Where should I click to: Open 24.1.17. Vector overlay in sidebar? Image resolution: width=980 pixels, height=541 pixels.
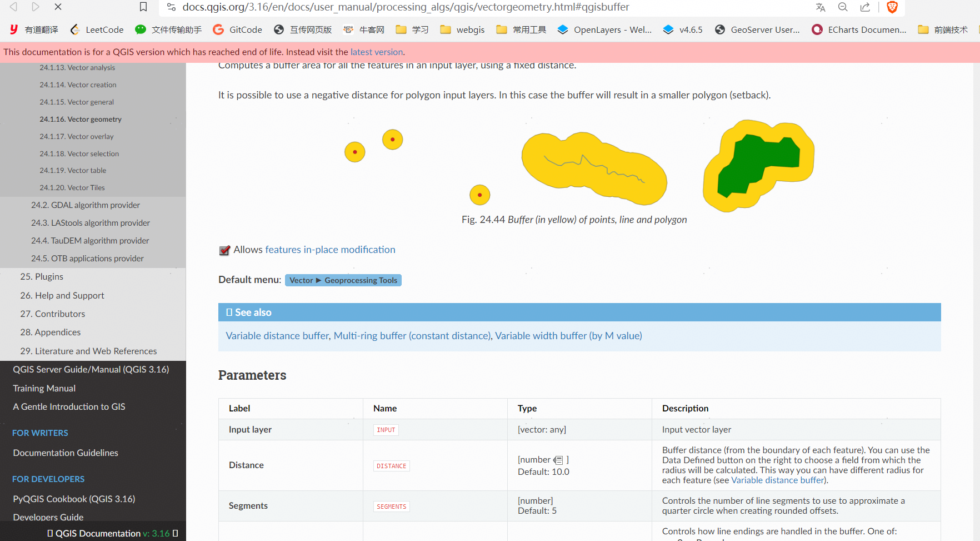77,136
